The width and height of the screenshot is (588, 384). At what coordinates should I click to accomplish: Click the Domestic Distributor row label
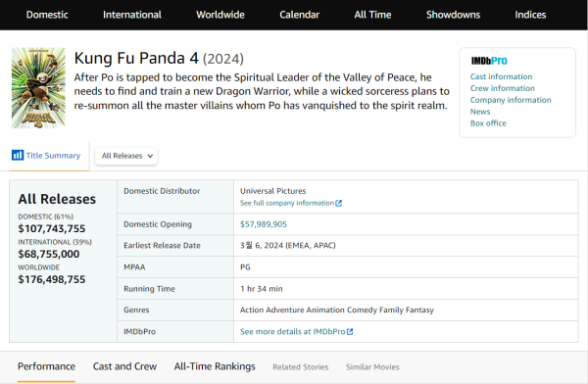pyautogui.click(x=162, y=191)
